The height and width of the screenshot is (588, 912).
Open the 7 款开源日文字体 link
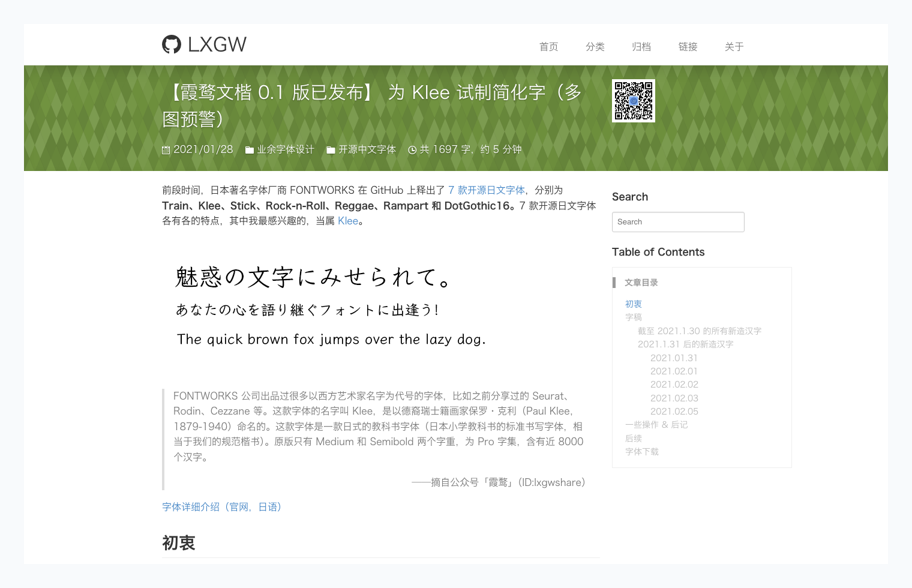pyautogui.click(x=487, y=190)
